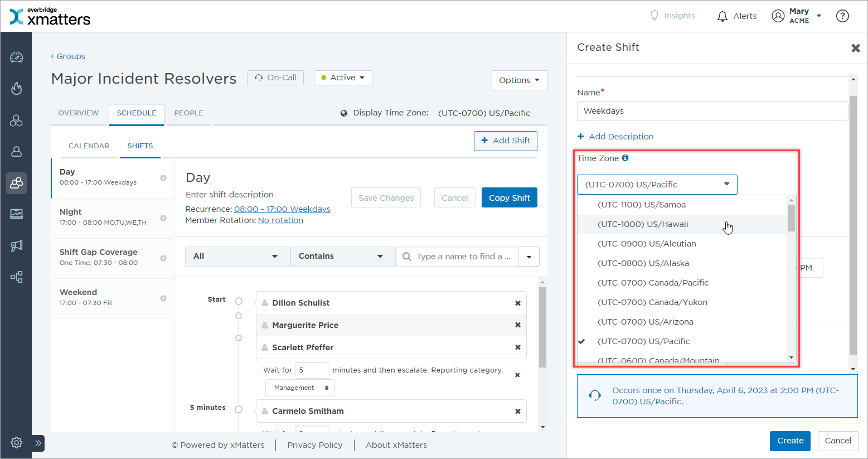868x459 pixels.
Task: Switch to the Schedule tab
Action: pos(137,113)
